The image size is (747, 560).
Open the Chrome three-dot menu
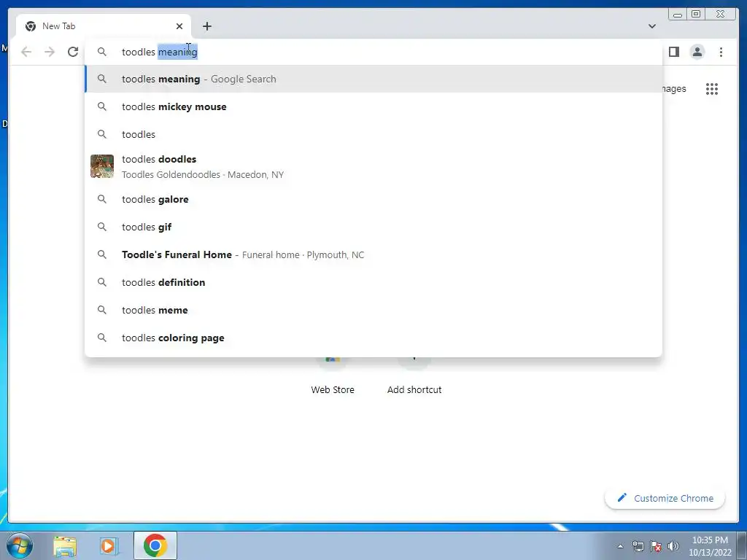[x=721, y=52]
